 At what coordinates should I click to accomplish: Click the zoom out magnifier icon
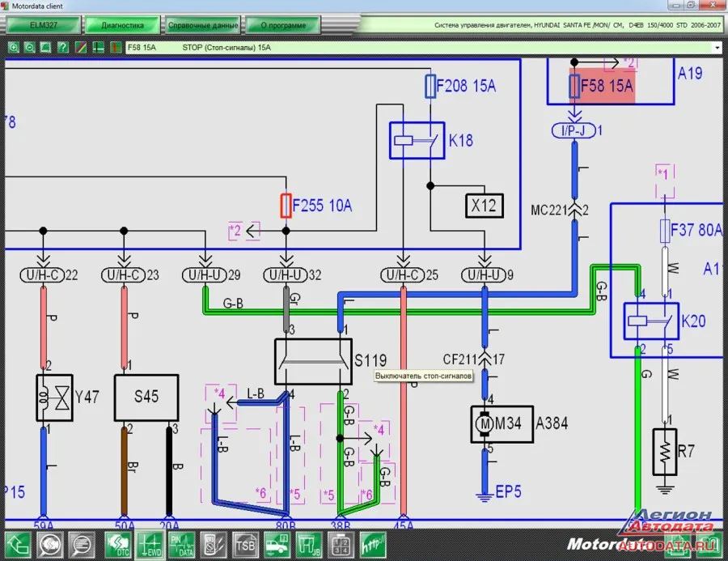pos(30,47)
